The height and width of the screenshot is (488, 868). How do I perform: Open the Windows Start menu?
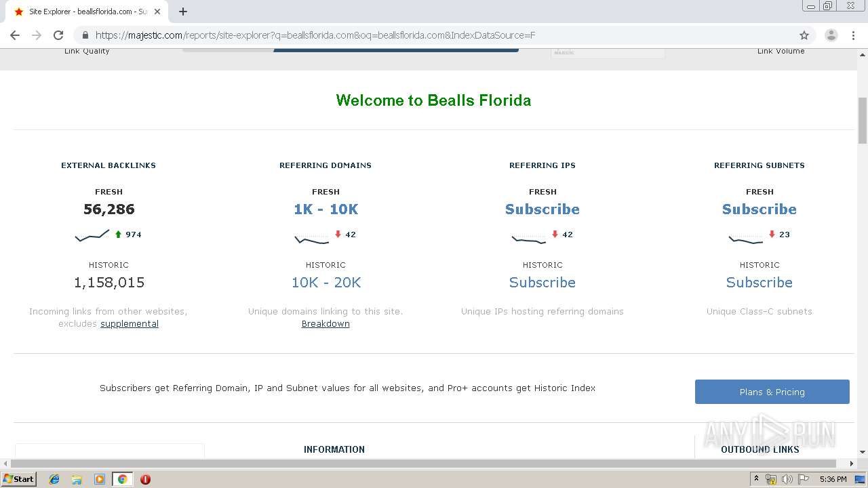pyautogui.click(x=19, y=479)
